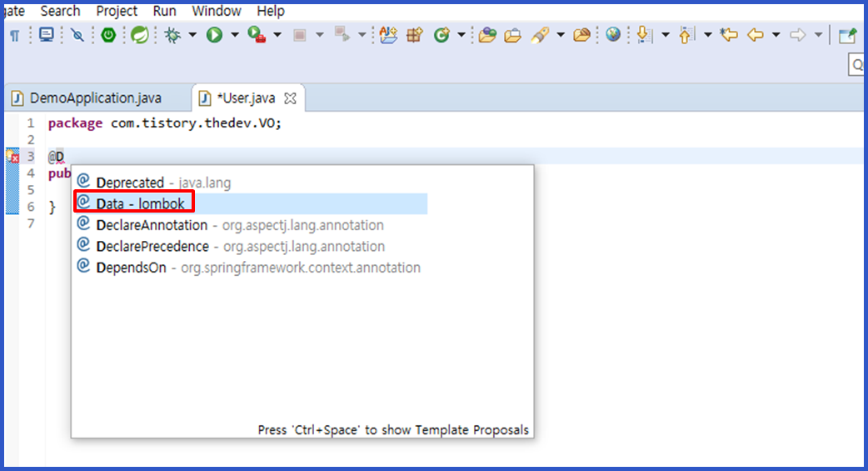Open dropdown next to Relaunch icon

362,35
